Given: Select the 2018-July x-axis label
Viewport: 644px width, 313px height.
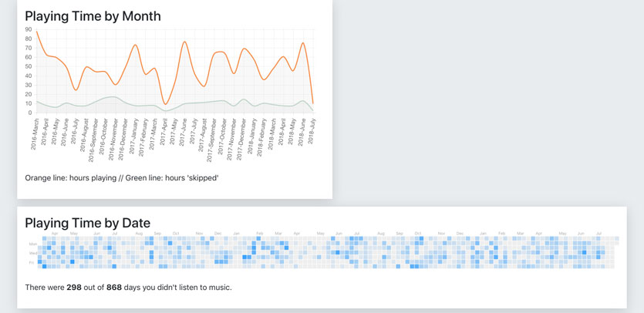Looking at the screenshot, I should tap(312, 131).
